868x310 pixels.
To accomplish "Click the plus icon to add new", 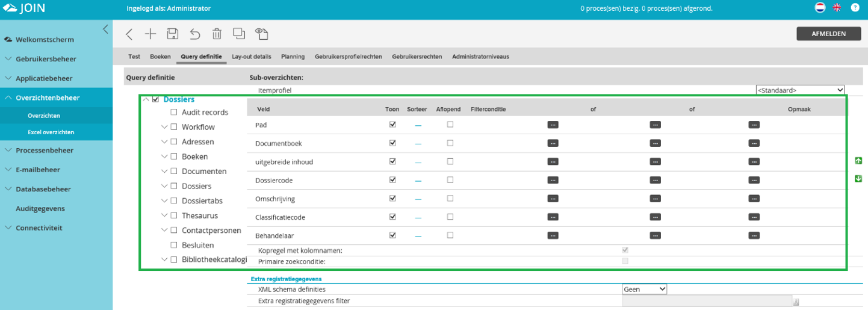I will click(150, 34).
